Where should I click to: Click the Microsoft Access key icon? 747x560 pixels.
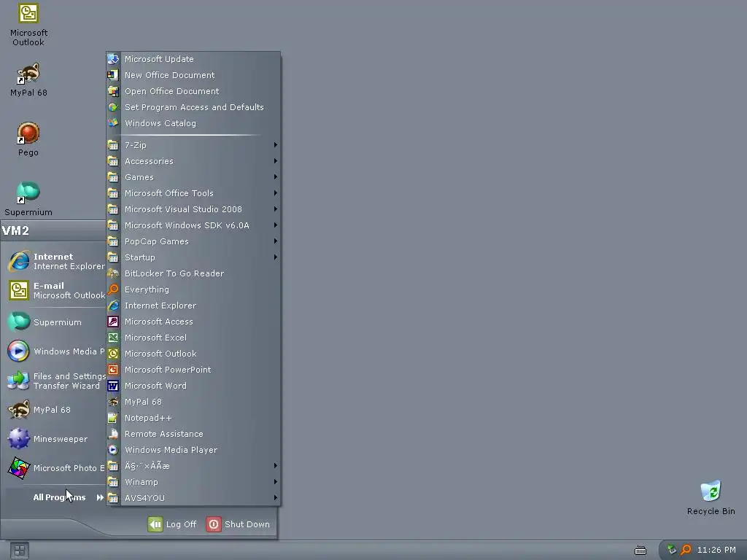coord(113,322)
